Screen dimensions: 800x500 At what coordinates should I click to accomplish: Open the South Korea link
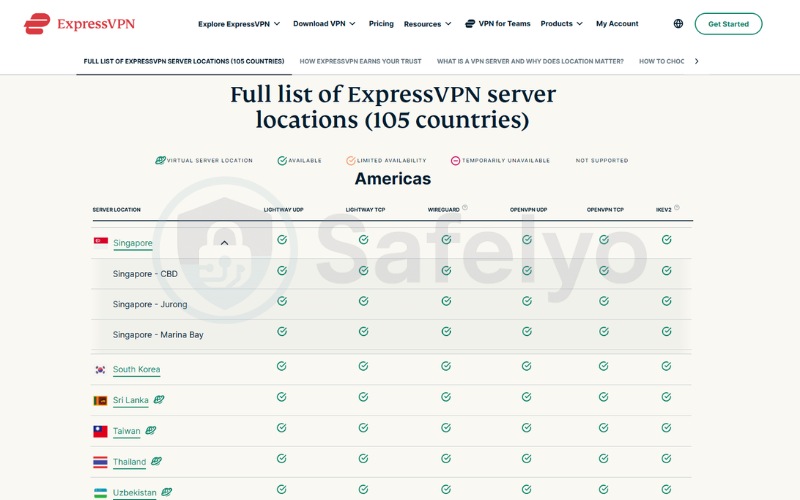136,369
